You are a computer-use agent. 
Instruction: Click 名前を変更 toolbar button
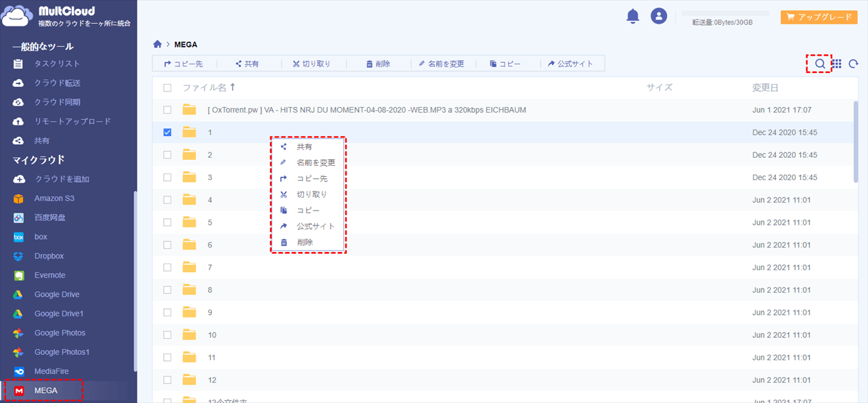pyautogui.click(x=441, y=64)
